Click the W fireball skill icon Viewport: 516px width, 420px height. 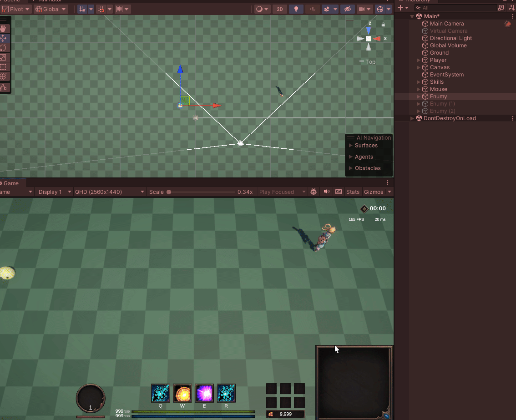[182, 393]
